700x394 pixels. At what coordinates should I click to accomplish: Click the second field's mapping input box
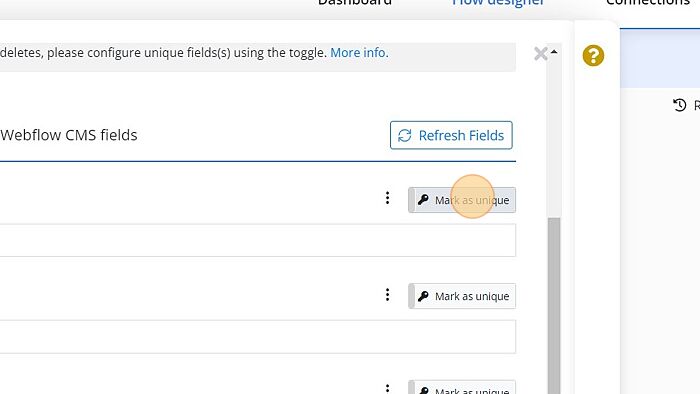[x=258, y=336]
